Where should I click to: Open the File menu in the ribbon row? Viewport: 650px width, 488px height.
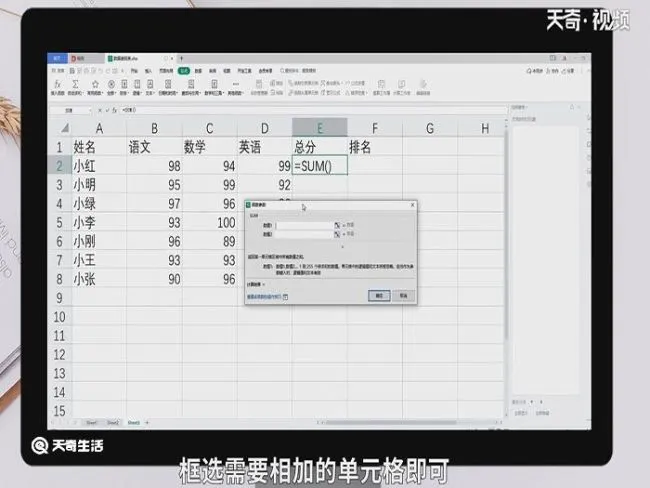tap(58, 71)
